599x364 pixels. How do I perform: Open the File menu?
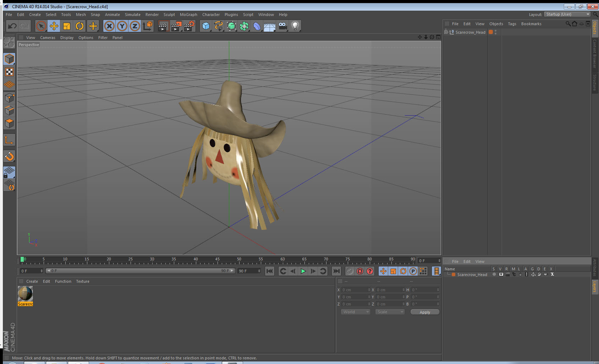pos(9,15)
